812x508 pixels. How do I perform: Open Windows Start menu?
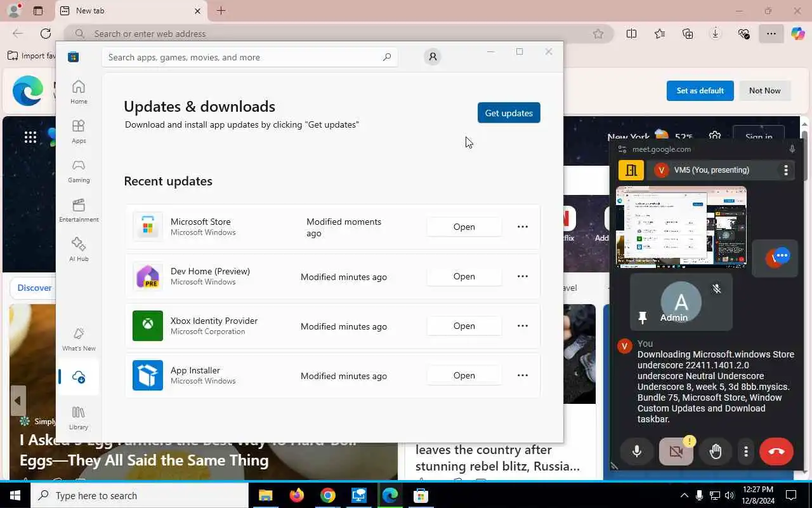point(15,495)
